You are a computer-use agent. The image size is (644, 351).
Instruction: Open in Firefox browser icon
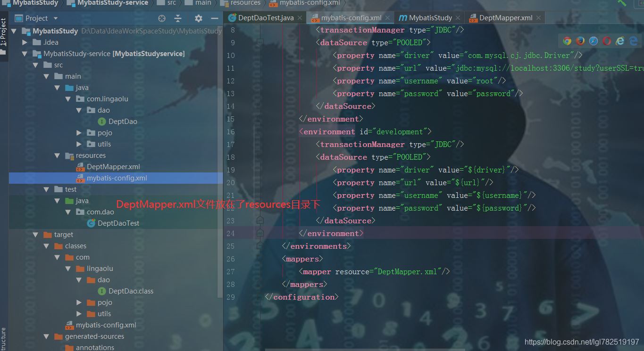click(x=580, y=41)
